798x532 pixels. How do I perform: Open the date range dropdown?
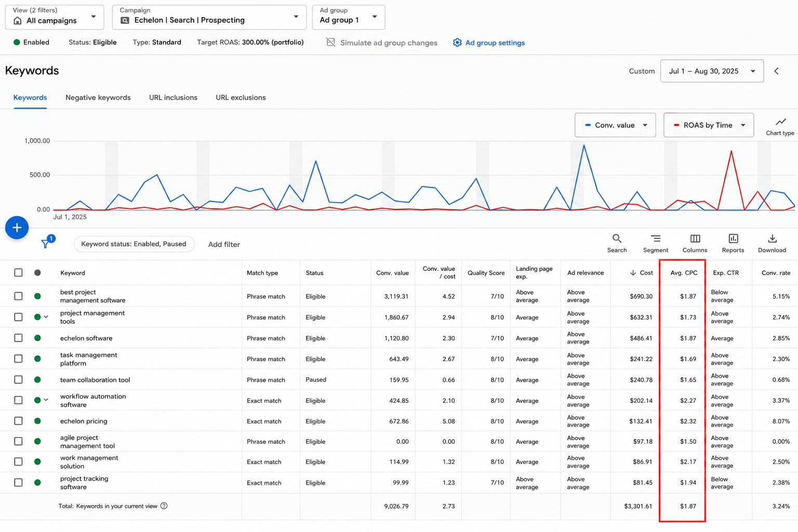(712, 71)
